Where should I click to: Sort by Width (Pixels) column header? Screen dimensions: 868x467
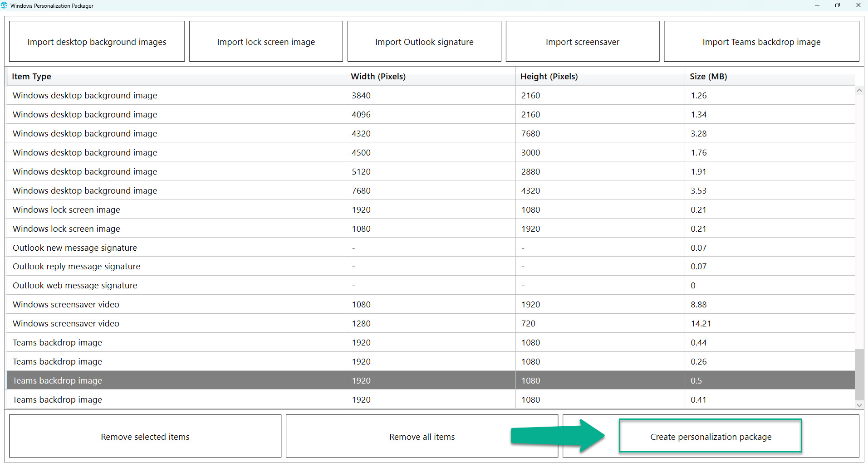431,76
